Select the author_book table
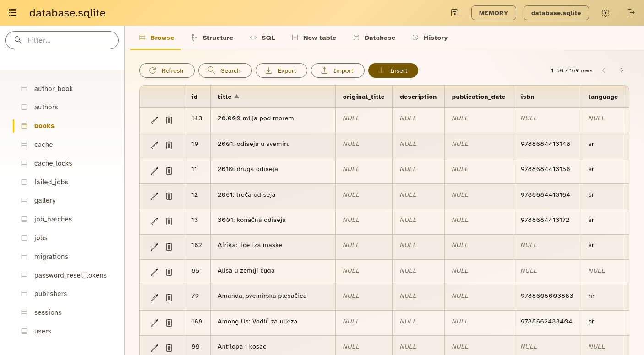Screen dimensions: 644x355 point(53,89)
